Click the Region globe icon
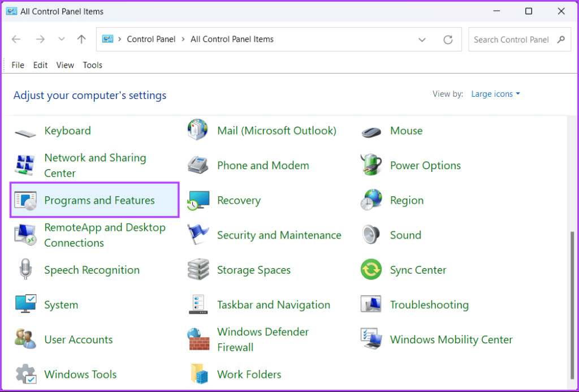This screenshot has height=392, width=579. click(371, 200)
